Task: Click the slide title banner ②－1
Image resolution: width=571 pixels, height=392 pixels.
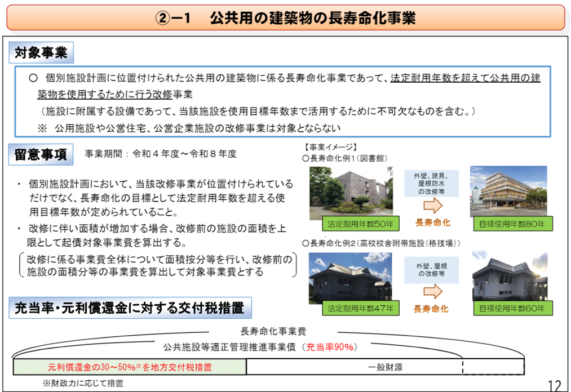Action: click(285, 18)
